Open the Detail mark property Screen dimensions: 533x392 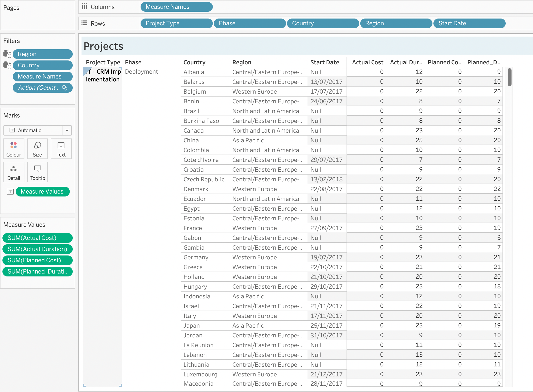[14, 172]
